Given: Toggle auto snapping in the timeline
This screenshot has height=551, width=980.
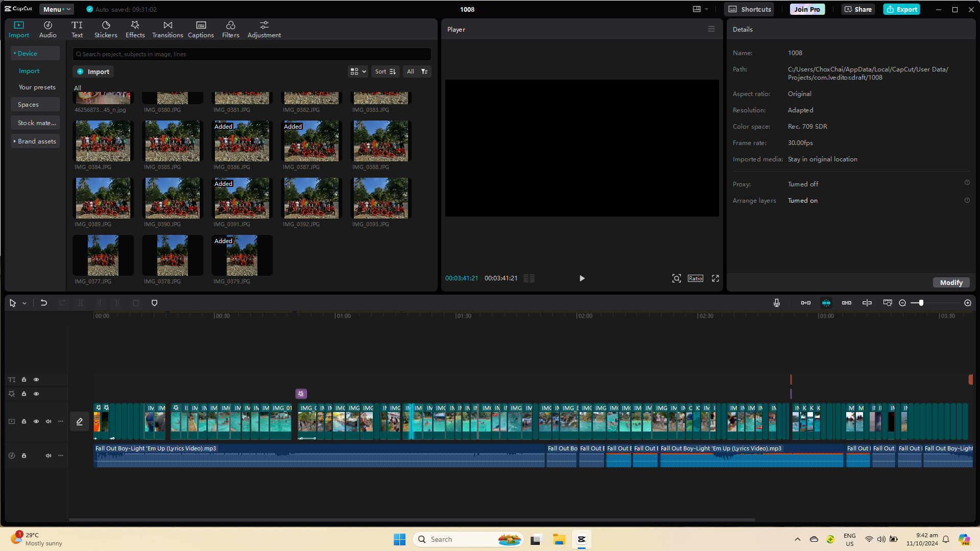Looking at the screenshot, I should point(826,303).
